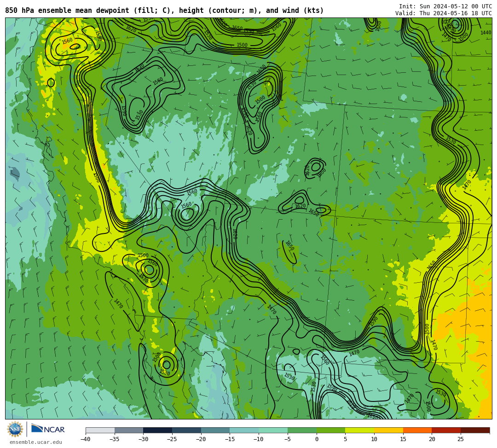
Task: Click the -40 colorbar tick label
Action: point(85,439)
